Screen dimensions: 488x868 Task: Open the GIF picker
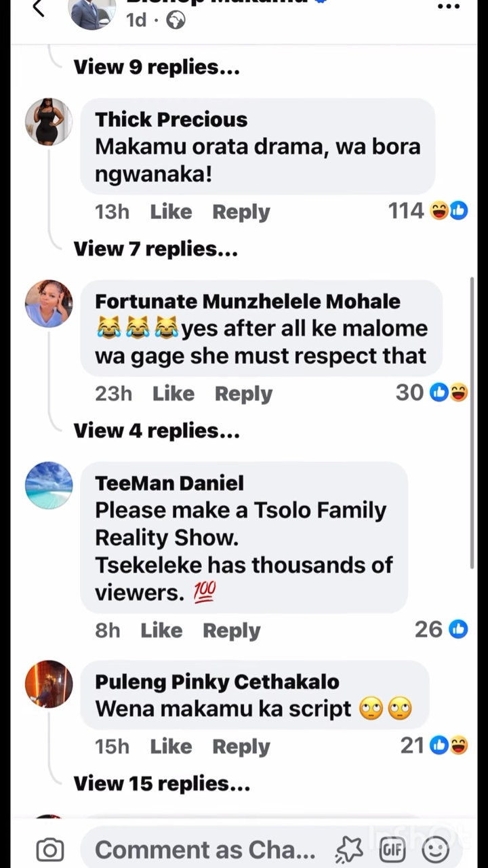[392, 850]
